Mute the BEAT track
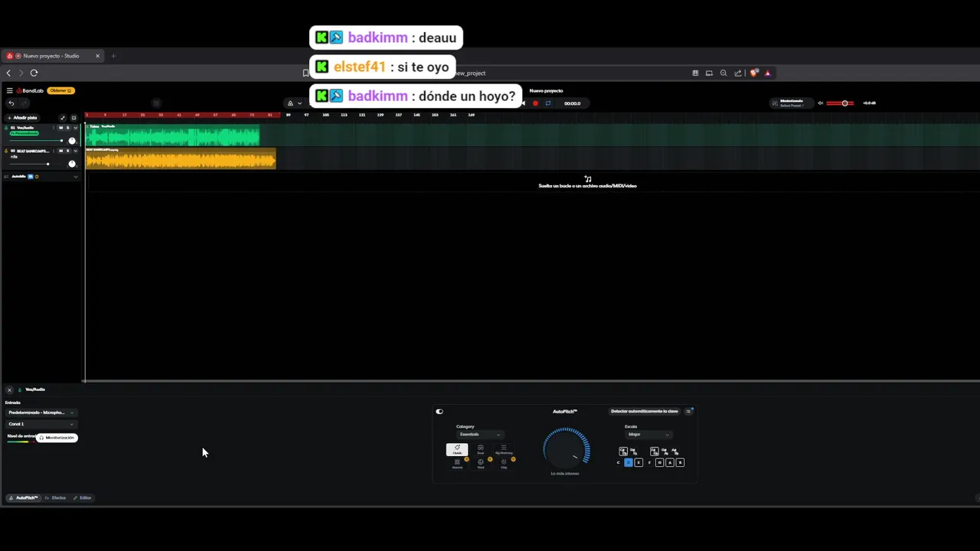The image size is (980, 551). 60,151
